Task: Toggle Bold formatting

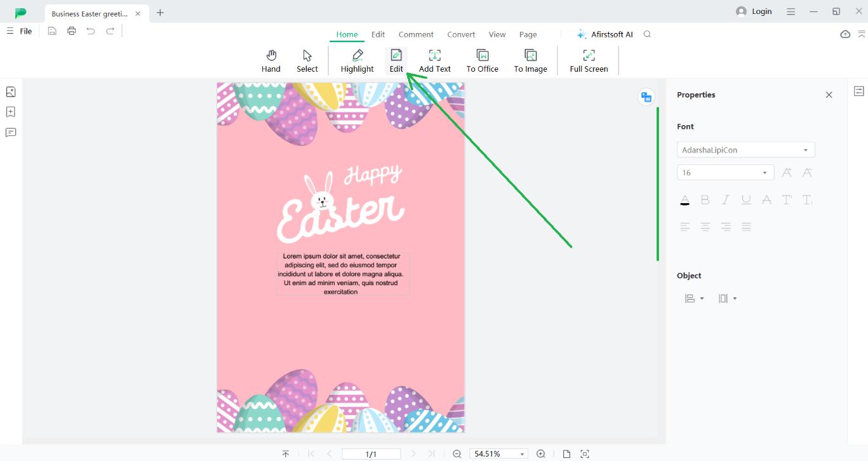Action: click(x=705, y=199)
